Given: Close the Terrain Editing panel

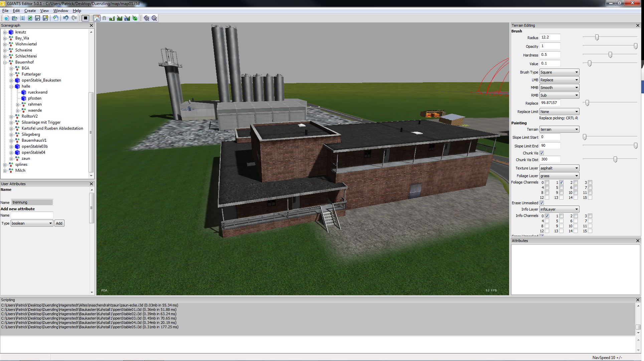Looking at the screenshot, I should tap(638, 25).
